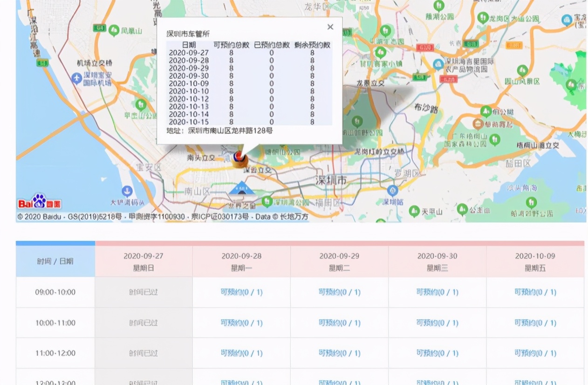Click the Baidu map logo

39,202
